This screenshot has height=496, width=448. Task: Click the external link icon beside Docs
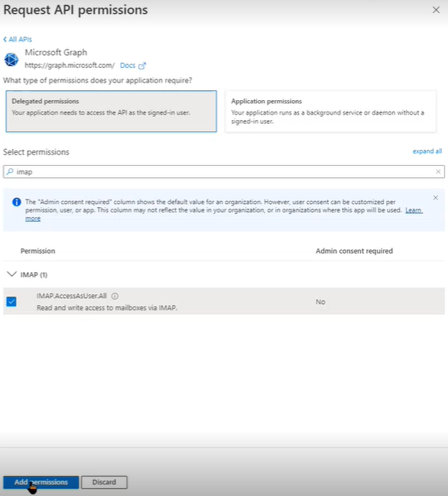[142, 66]
